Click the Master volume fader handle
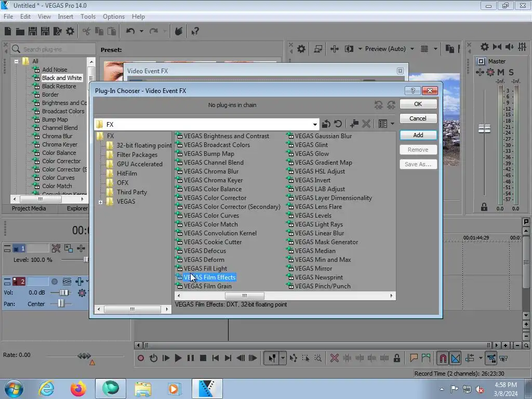 click(484, 129)
